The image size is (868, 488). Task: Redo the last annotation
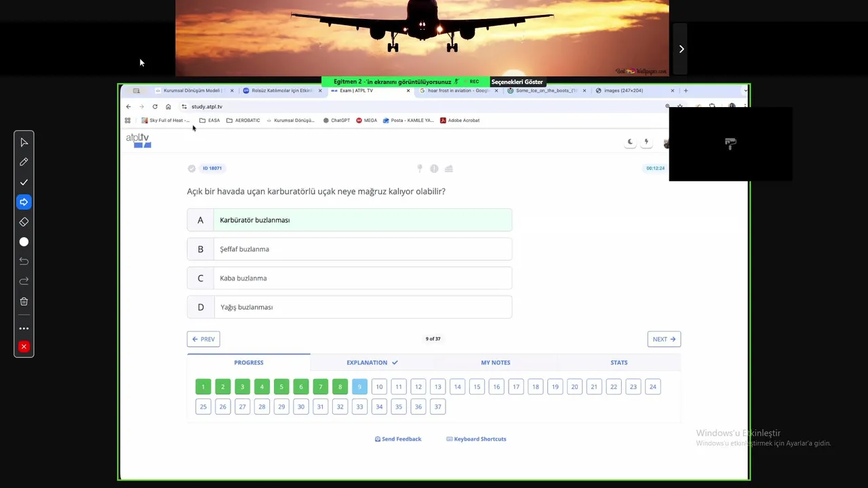[x=24, y=281]
